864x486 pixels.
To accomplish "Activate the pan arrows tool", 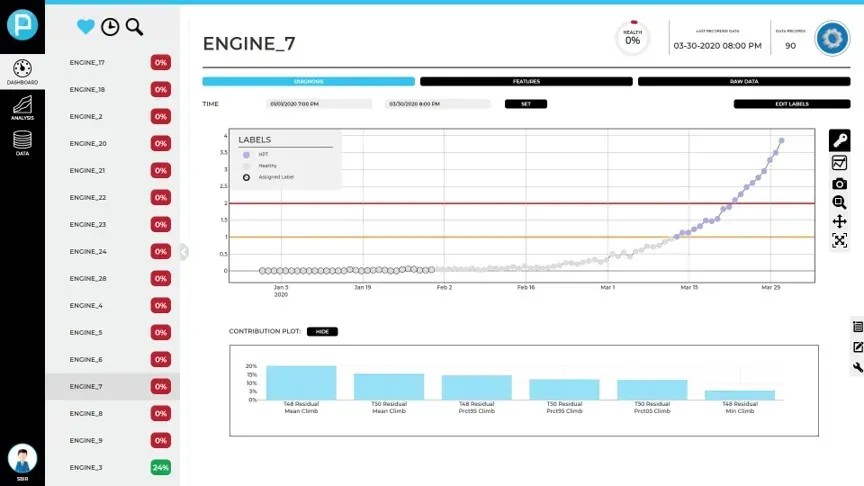I will tap(839, 222).
